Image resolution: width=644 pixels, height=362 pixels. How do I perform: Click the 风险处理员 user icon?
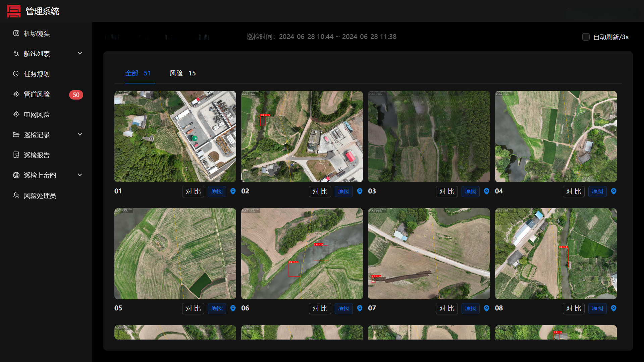point(16,195)
